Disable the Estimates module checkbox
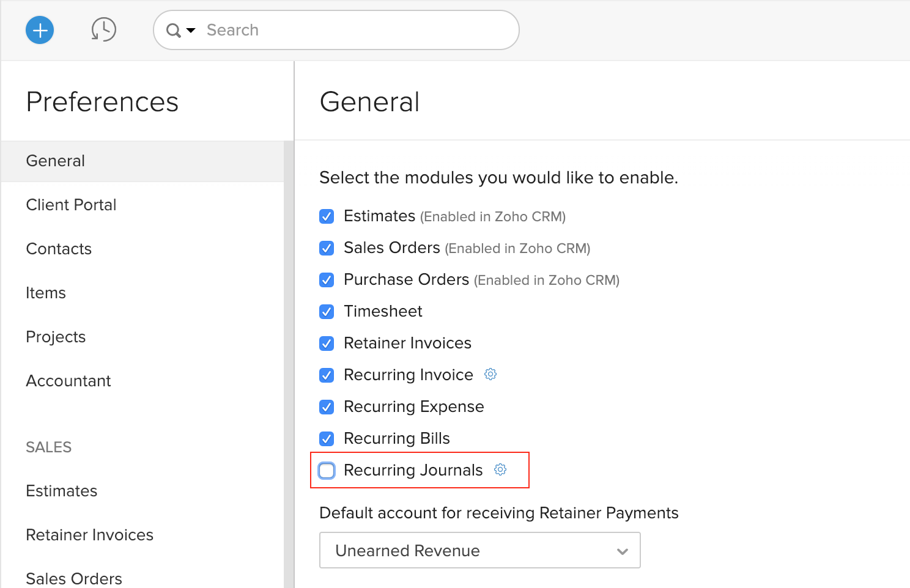Image resolution: width=910 pixels, height=588 pixels. 327,216
